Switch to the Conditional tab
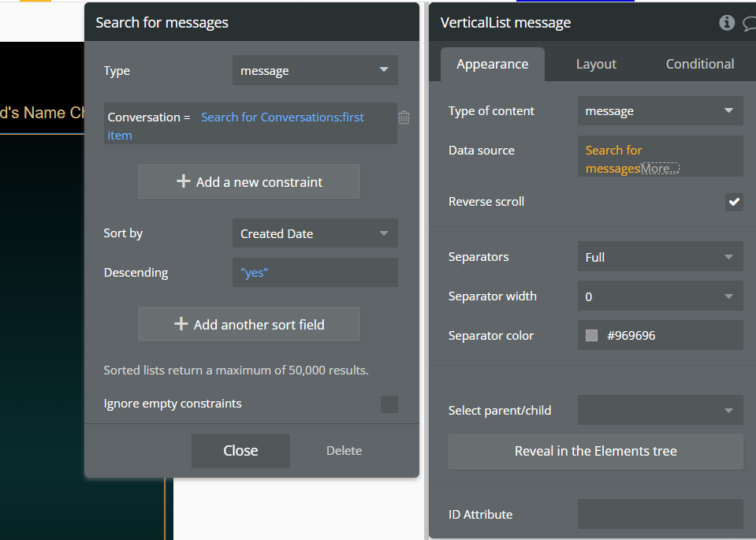The height and width of the screenshot is (540, 756). 699,64
